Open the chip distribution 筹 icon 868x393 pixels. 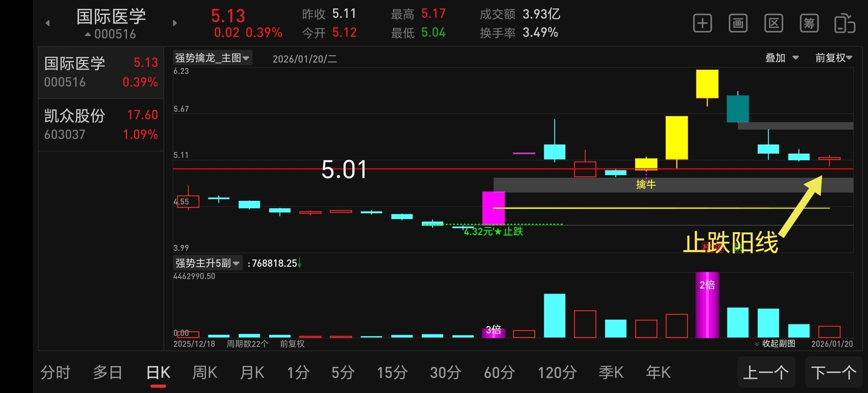tap(809, 24)
